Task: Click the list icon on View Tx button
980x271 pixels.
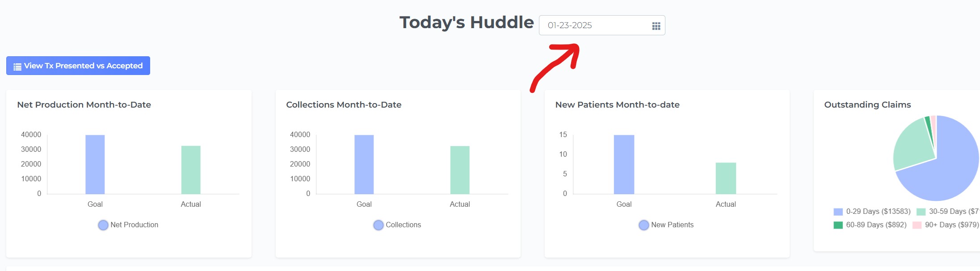Action: (x=17, y=67)
